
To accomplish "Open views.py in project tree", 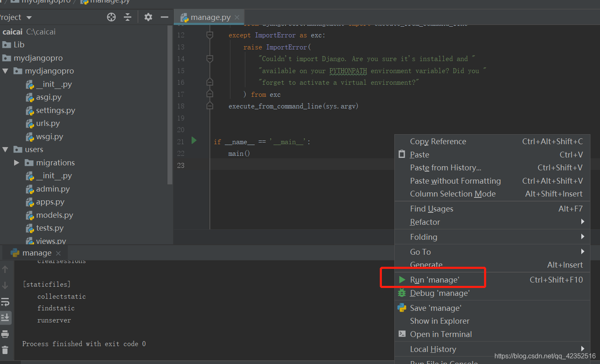I will pyautogui.click(x=46, y=241).
